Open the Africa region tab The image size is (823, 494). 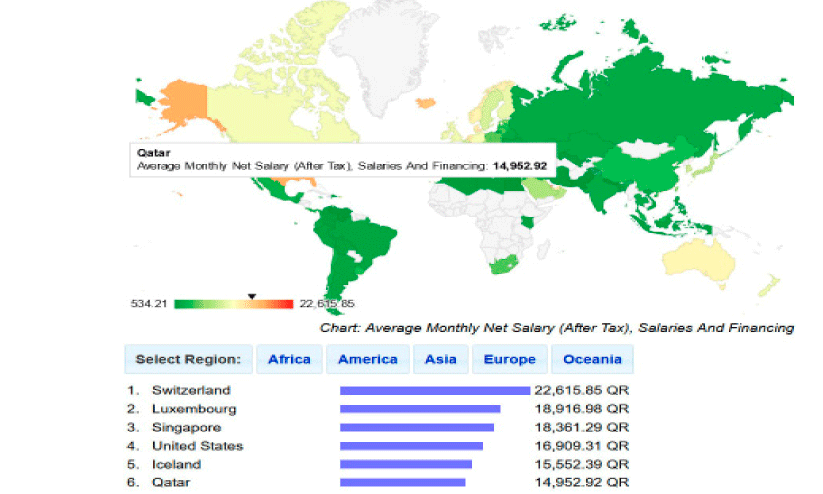[x=289, y=359]
